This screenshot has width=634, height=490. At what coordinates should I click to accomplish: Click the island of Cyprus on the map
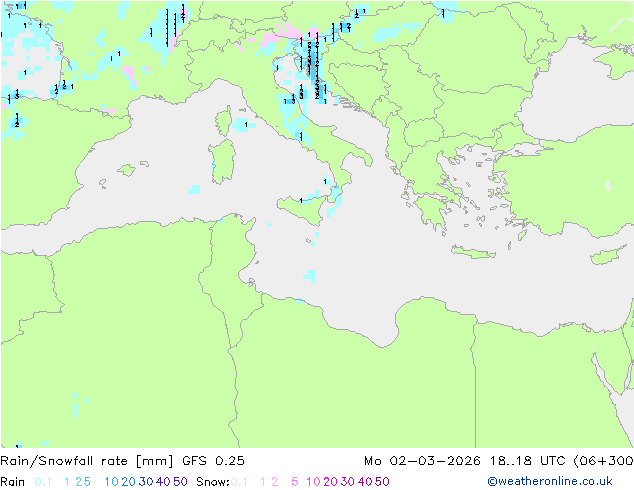[610, 255]
